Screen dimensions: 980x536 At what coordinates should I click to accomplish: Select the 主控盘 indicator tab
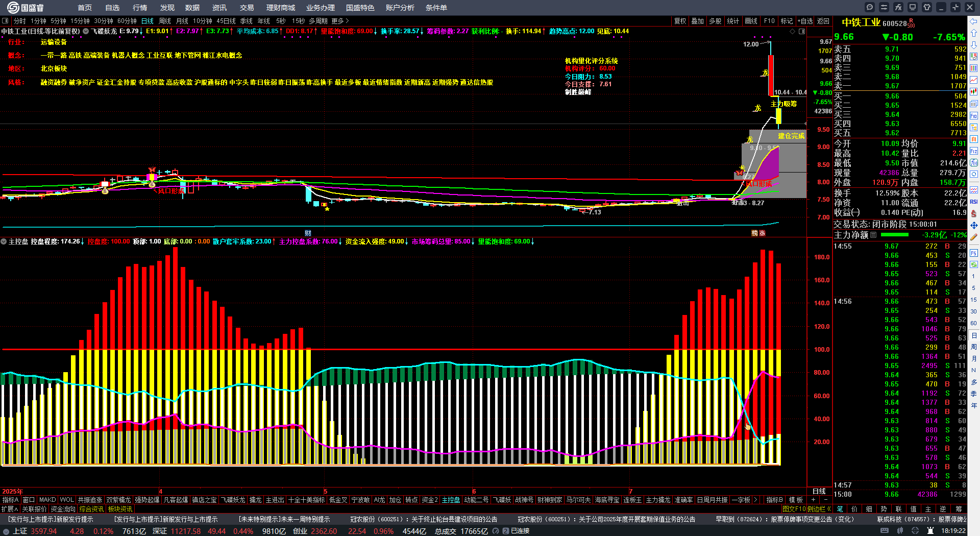click(x=451, y=500)
